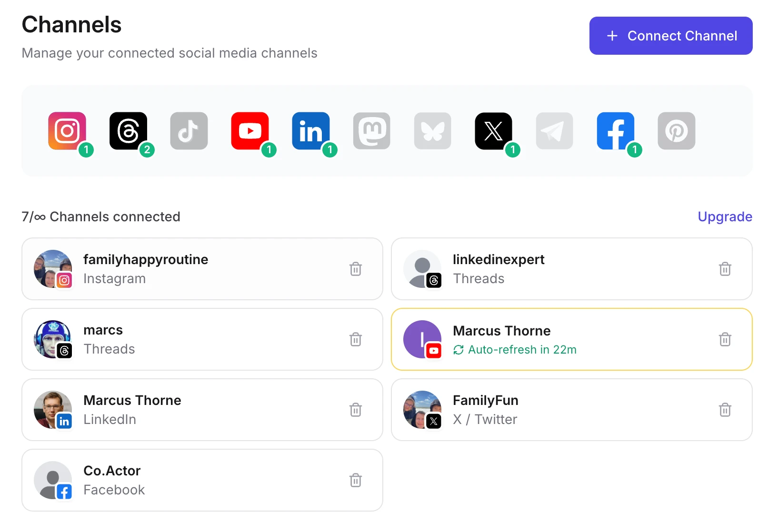Click the familyhappyroutine channel name
Image resolution: width=778 pixels, height=532 pixels.
(146, 260)
